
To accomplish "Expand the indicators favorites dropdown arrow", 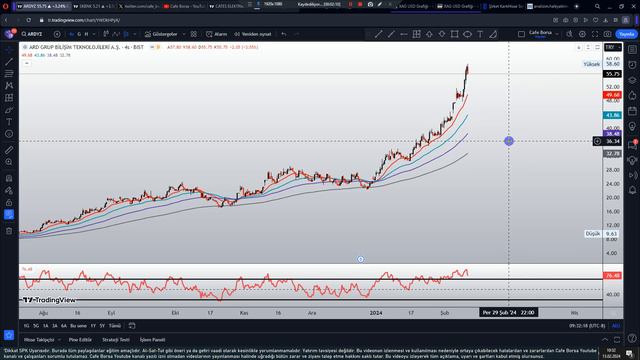I will point(183,34).
